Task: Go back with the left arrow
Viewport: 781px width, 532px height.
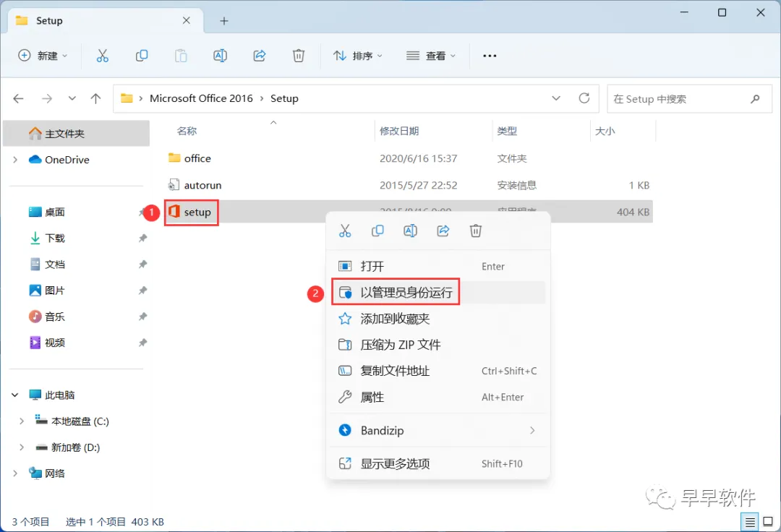Action: click(18, 98)
